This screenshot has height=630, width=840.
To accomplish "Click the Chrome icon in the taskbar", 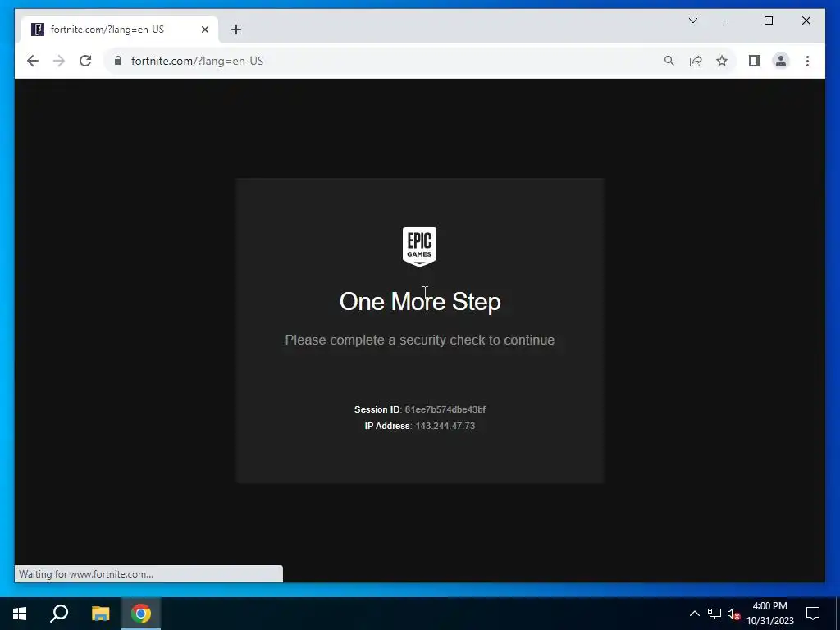I will [x=141, y=614].
